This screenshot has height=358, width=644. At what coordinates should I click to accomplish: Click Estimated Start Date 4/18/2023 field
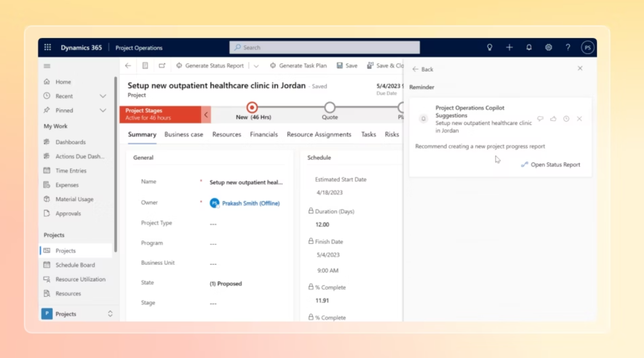pos(330,192)
